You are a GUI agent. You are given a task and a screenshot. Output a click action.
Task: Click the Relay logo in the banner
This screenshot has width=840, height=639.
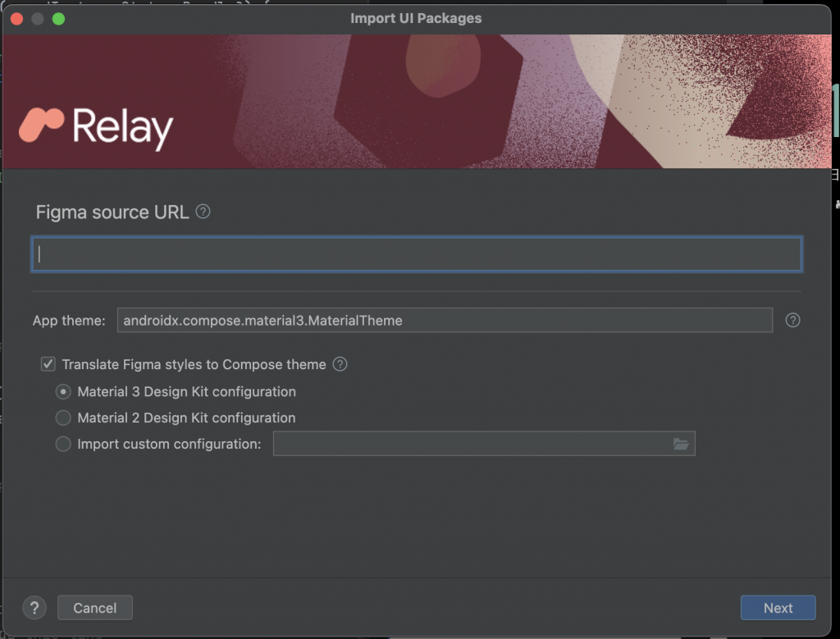[x=96, y=127]
